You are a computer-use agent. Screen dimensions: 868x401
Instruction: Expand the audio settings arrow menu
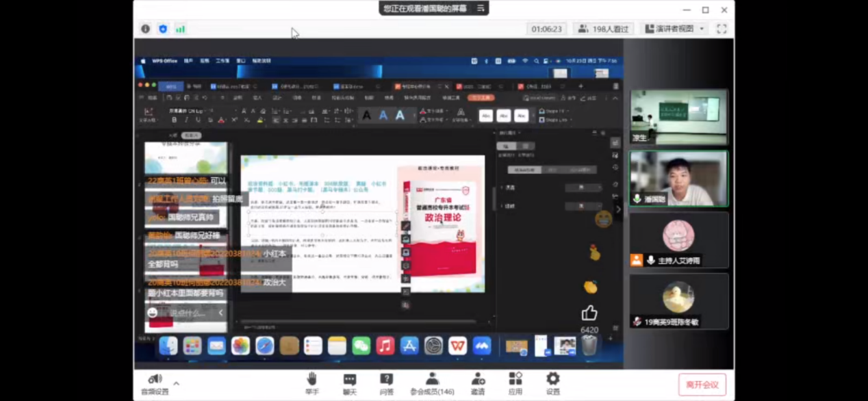click(177, 383)
